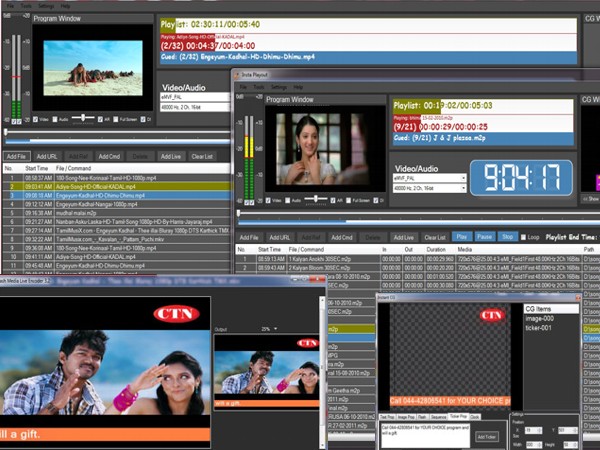The width and height of the screenshot is (600, 450).
Task: Select row 'Adiye-Song-HD-Official-KADAL.mp4' number 2
Action: [x=117, y=187]
